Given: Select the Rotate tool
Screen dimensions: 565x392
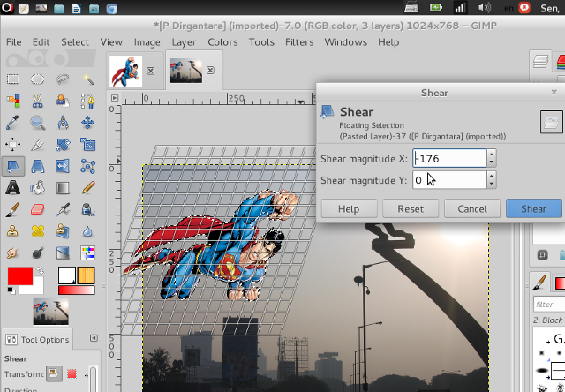Looking at the screenshot, I should click(63, 145).
